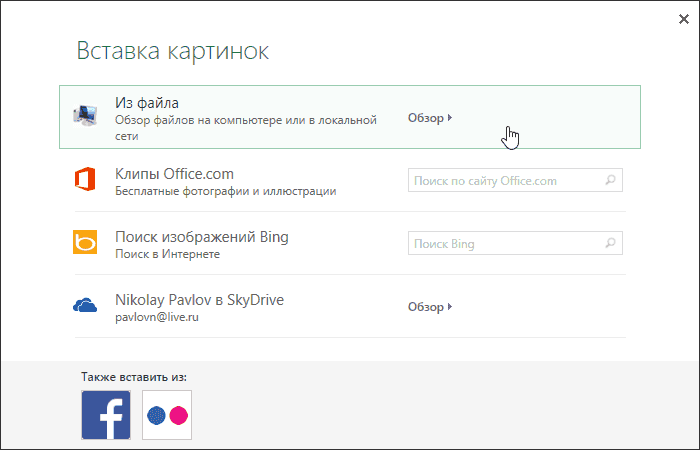700x450 pixels.
Task: Focus the Поиск Bing search field
Action: pyautogui.click(x=505, y=244)
